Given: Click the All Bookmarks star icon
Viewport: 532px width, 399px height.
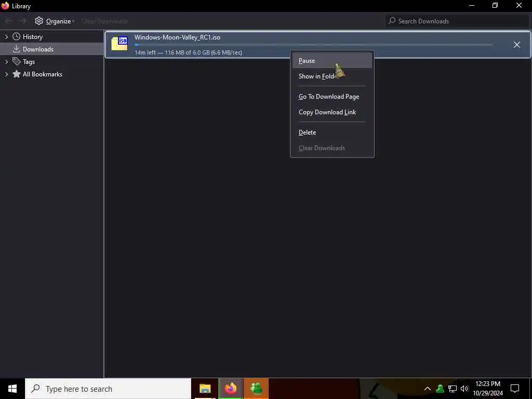Looking at the screenshot, I should pyautogui.click(x=17, y=74).
